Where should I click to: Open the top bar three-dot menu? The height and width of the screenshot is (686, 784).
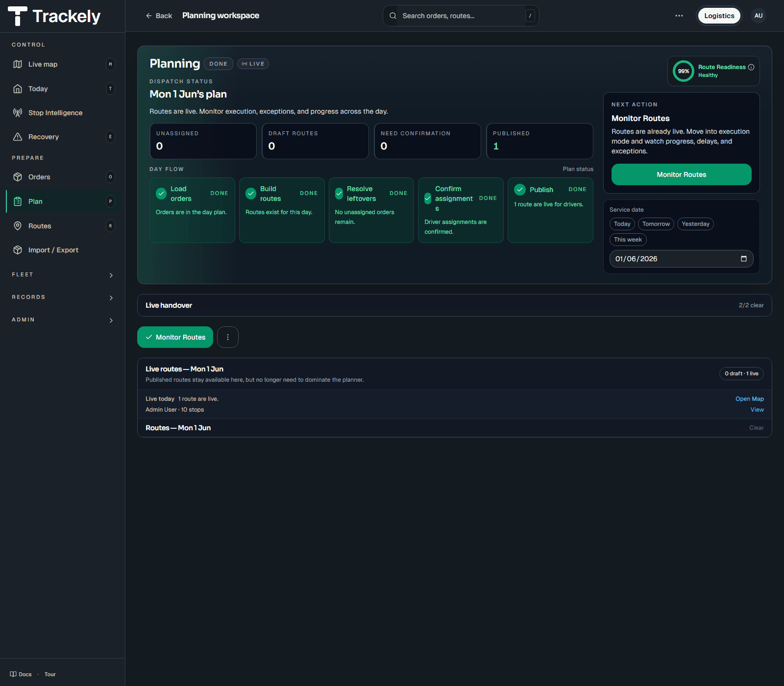pyautogui.click(x=679, y=16)
